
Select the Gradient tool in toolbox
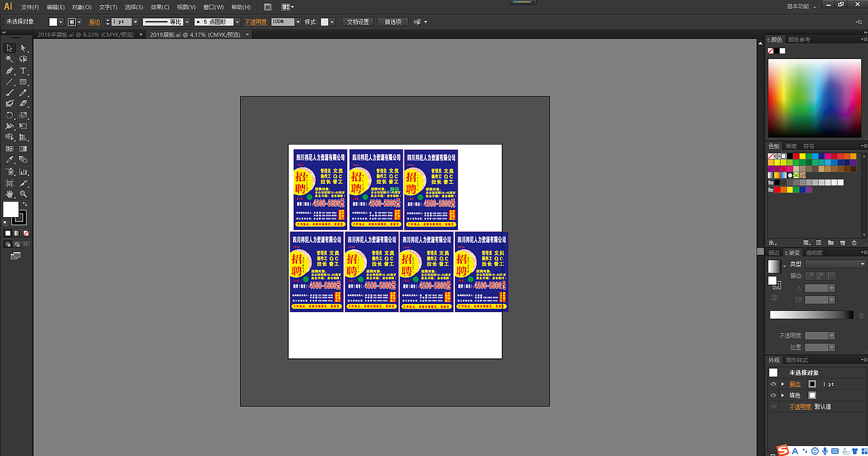(x=23, y=149)
